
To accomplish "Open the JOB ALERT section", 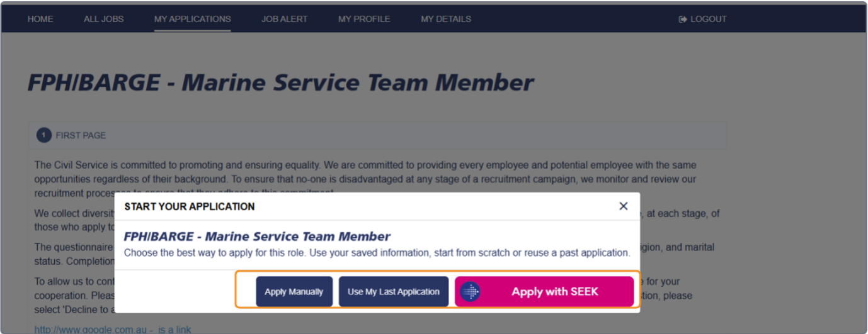I will [x=285, y=19].
